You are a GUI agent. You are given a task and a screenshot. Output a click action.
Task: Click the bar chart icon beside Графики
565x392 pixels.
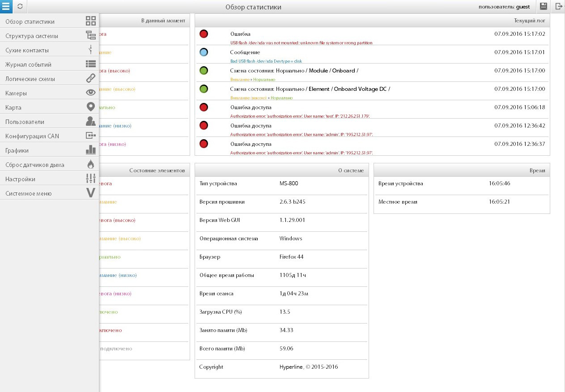point(91,150)
